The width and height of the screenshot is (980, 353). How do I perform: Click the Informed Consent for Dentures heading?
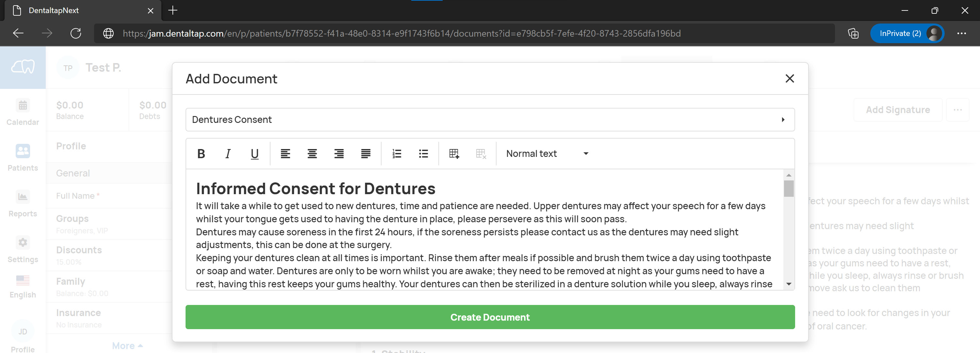pos(315,189)
